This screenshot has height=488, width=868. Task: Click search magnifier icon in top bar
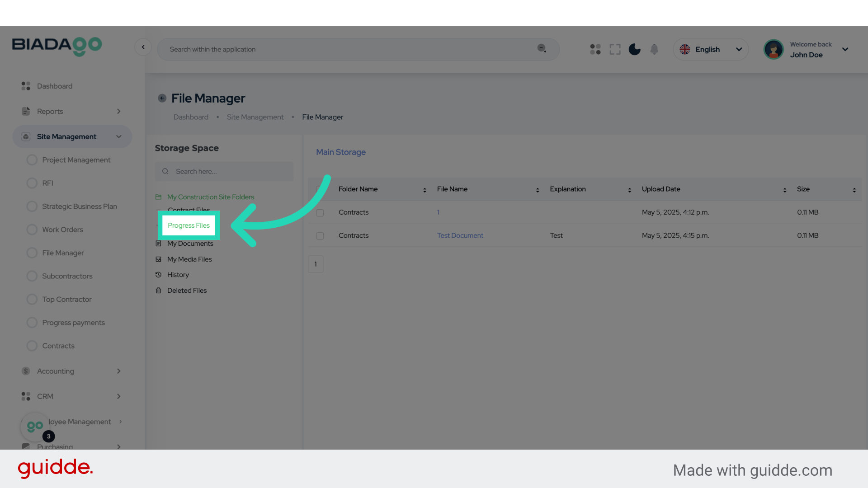click(542, 48)
